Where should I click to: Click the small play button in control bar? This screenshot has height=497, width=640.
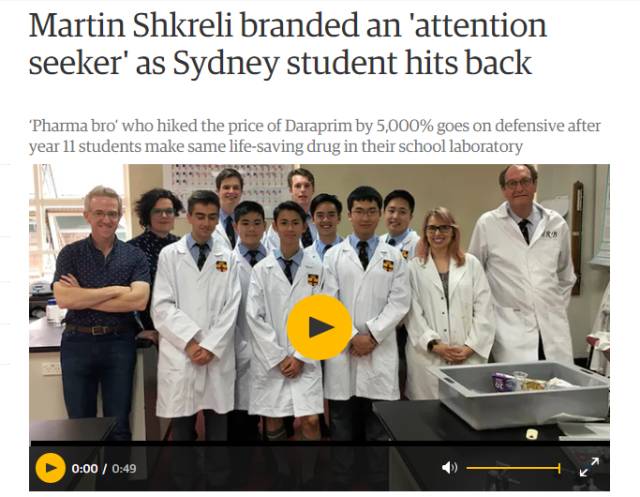[50, 468]
